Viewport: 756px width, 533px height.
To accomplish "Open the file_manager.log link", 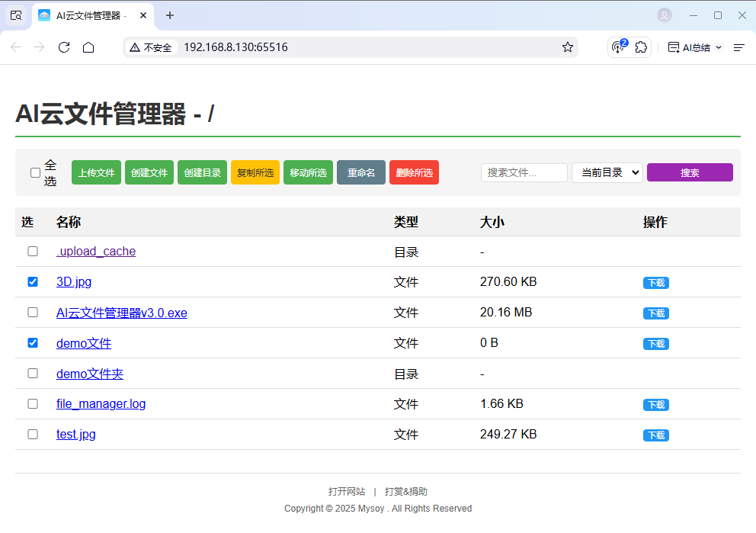I will tap(101, 403).
